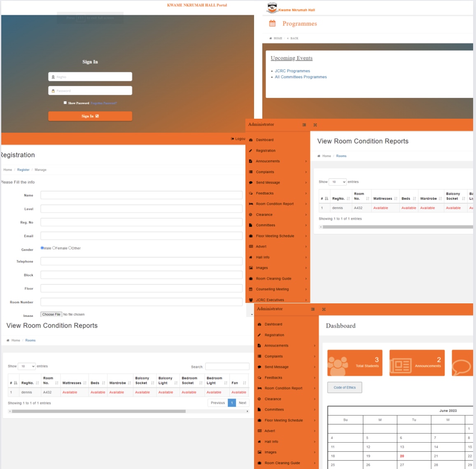The height and width of the screenshot is (469, 476).
Task: Click the Total Students dashboard card
Action: point(355,363)
